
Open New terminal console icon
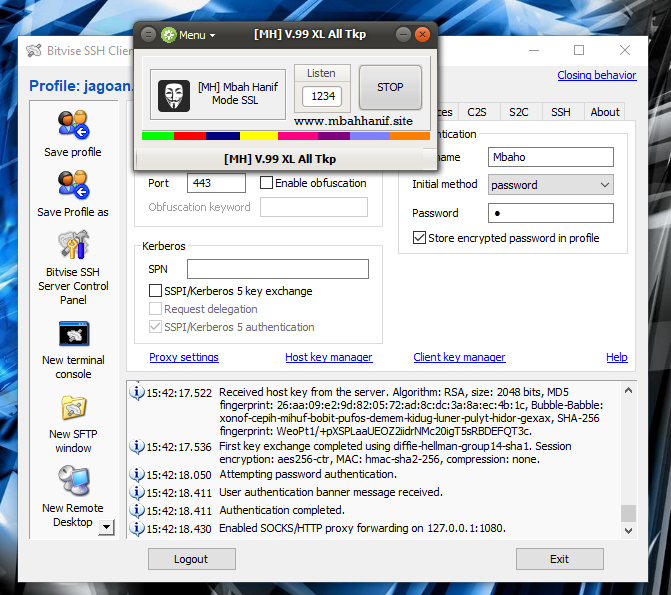[74, 333]
